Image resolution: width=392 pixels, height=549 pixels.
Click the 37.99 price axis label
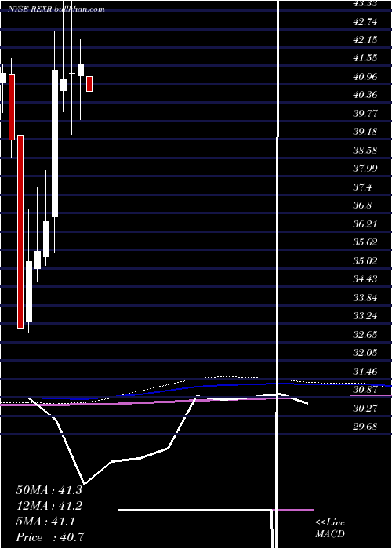tap(365, 169)
